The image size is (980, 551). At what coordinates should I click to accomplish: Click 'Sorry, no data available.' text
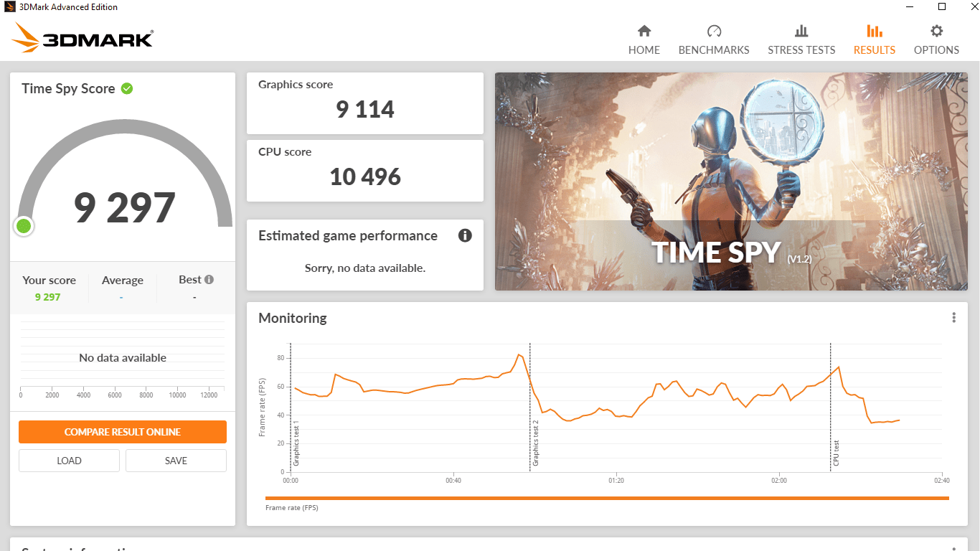tap(365, 268)
